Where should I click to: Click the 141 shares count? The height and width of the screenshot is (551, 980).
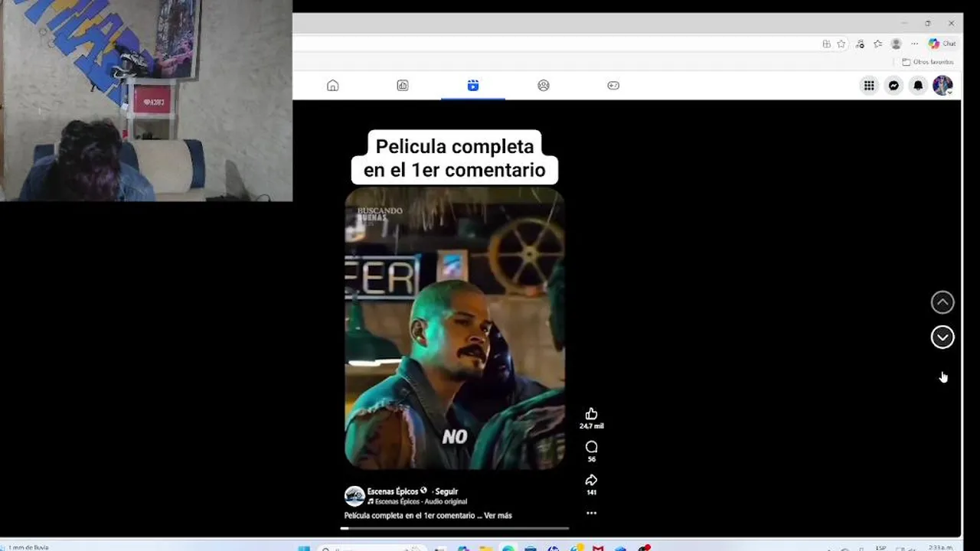(591, 493)
